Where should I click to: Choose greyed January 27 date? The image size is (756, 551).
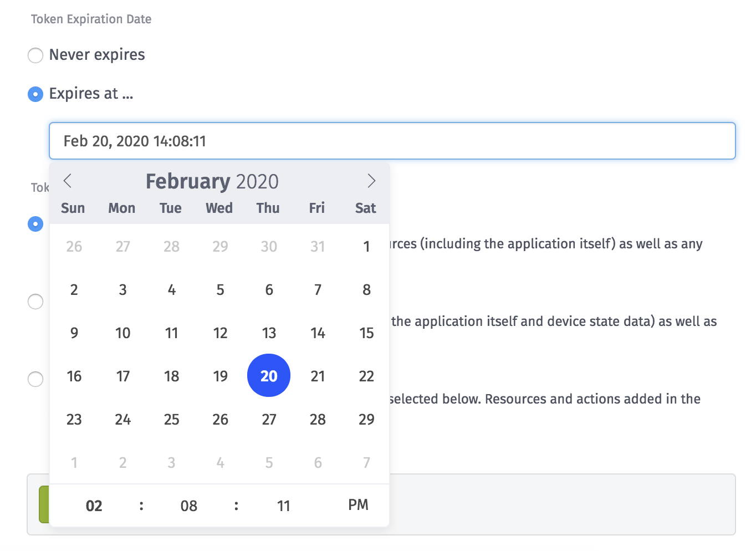(122, 246)
